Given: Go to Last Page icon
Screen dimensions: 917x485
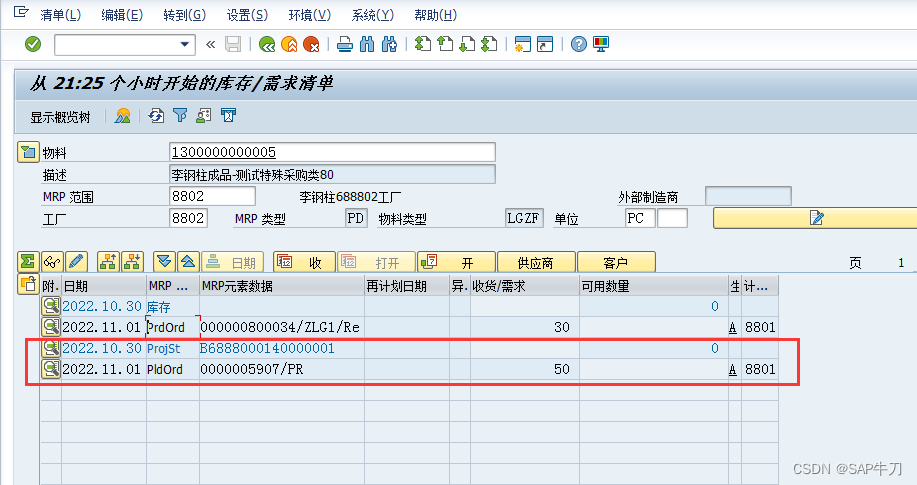Looking at the screenshot, I should 489,44.
